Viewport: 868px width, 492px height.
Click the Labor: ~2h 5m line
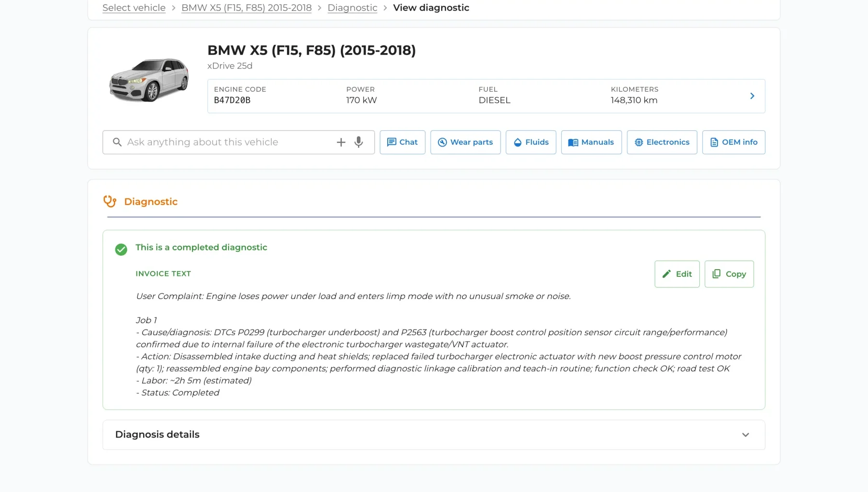(194, 381)
